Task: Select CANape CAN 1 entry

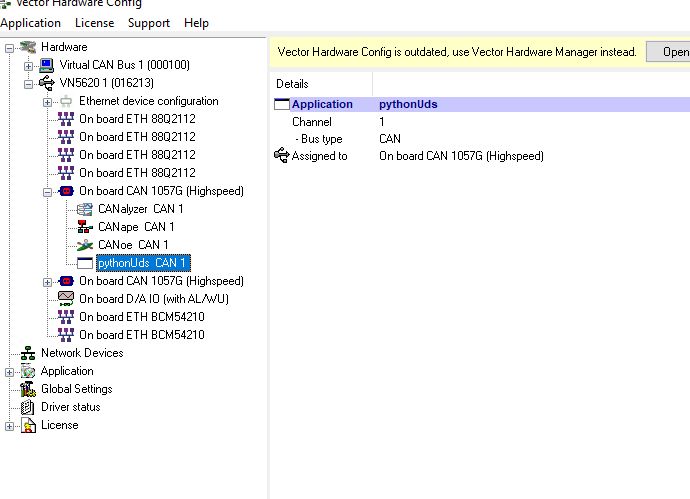Action: pos(136,227)
